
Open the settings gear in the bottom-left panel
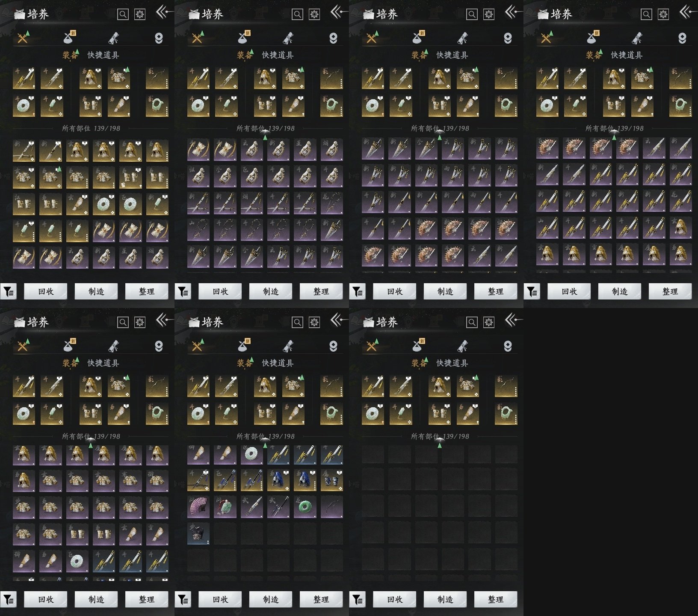(140, 323)
